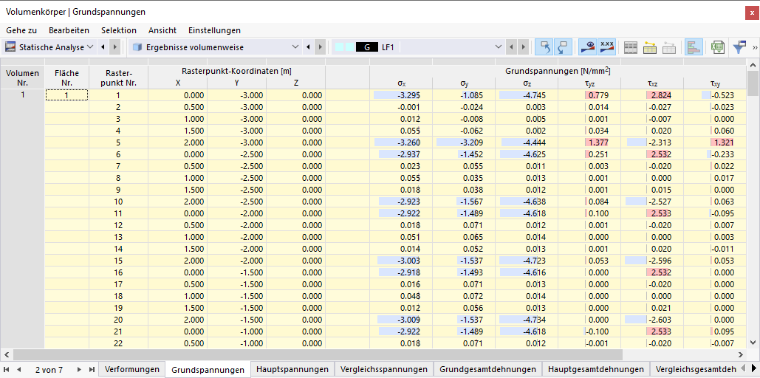
Task: Toggle show results in graphic eye icon
Action: (x=587, y=47)
